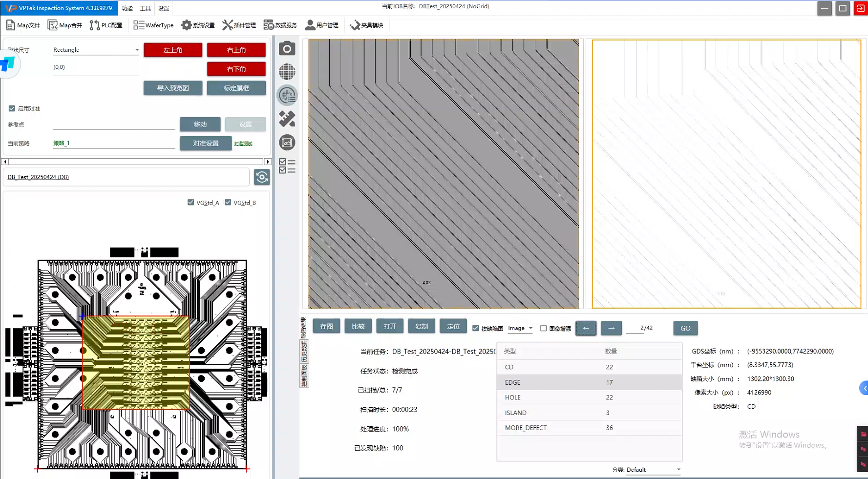Viewport: 868px width, 479px height.
Task: Open 系统设置 gear in toolbar
Action: (198, 25)
